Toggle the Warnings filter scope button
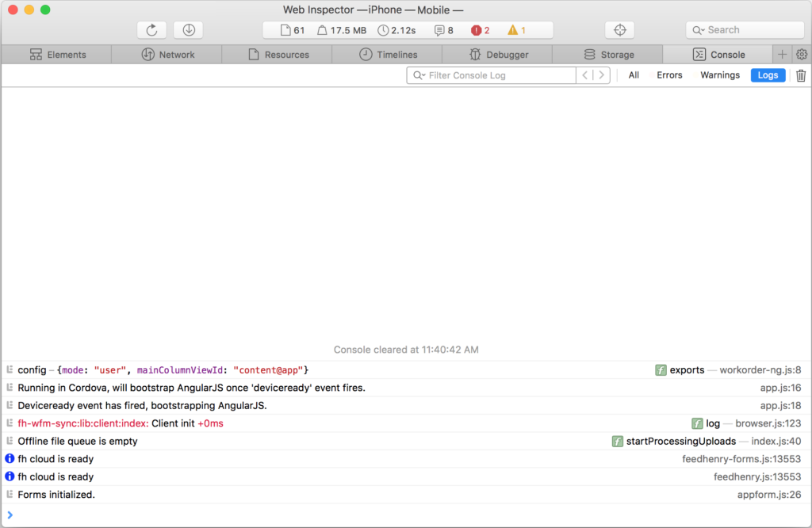Viewport: 812px width, 528px height. (x=719, y=75)
